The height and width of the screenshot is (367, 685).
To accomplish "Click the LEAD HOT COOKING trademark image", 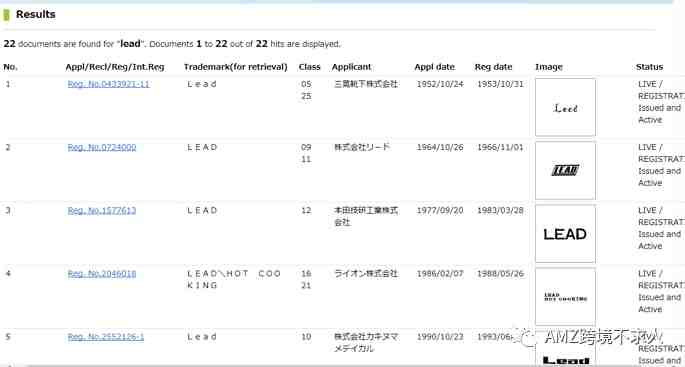I will coord(565,297).
